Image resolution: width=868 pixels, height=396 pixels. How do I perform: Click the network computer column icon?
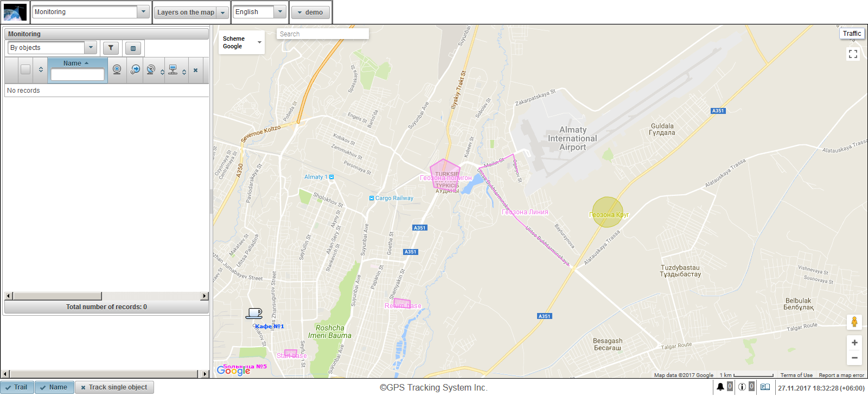point(173,69)
